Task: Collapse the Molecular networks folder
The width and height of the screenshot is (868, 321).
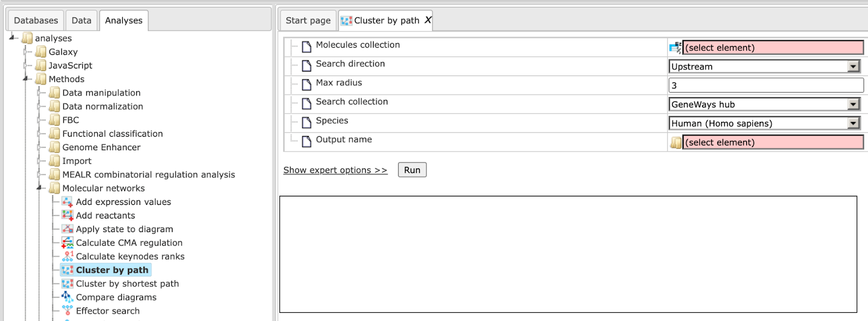Action: pyautogui.click(x=39, y=188)
